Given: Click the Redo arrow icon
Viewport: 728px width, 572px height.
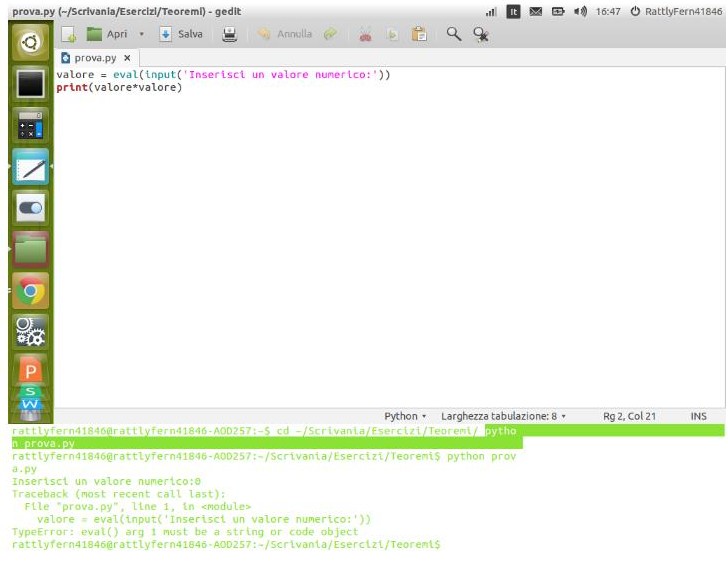Looking at the screenshot, I should [x=331, y=34].
